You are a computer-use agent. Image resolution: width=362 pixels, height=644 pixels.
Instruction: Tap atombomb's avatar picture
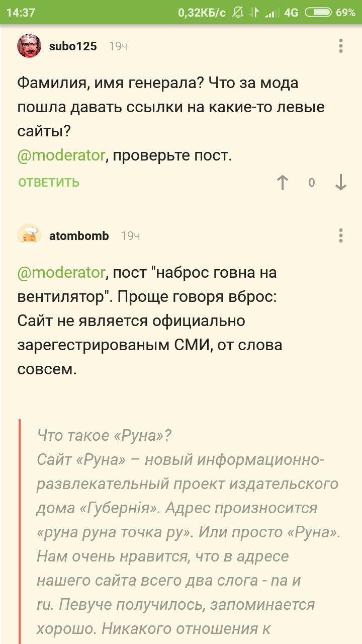click(x=29, y=235)
